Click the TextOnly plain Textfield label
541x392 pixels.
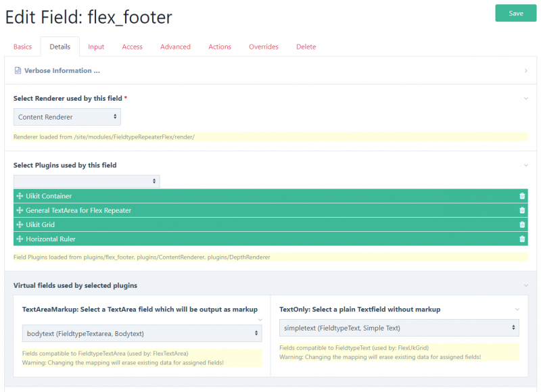tap(360, 310)
